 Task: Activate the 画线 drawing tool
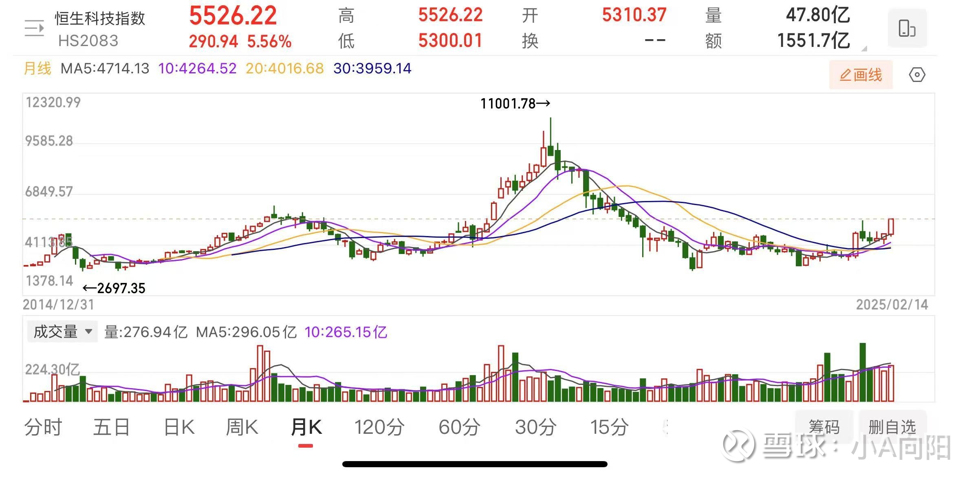[861, 75]
